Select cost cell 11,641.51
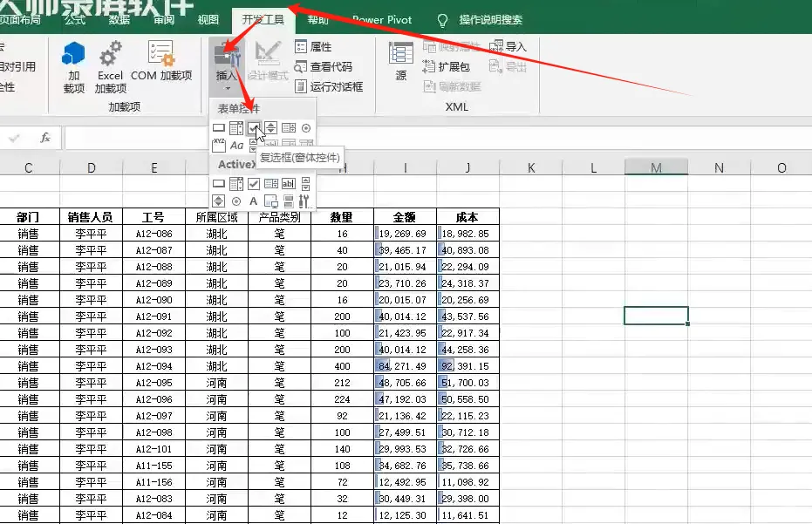This screenshot has height=524, width=812. pyautogui.click(x=467, y=515)
